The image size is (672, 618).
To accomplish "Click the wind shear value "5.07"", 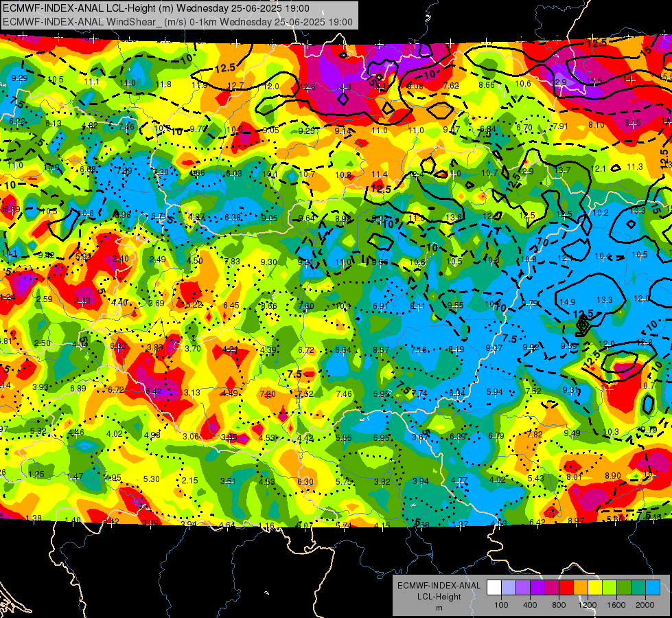I will point(304,525).
